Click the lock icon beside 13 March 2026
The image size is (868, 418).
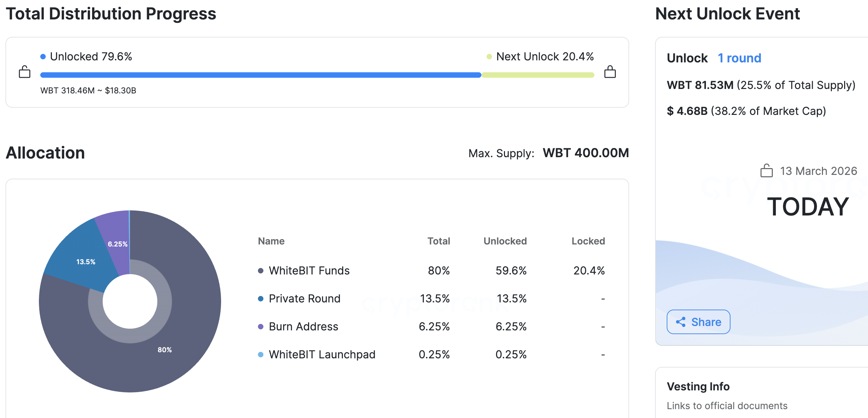[x=766, y=171]
